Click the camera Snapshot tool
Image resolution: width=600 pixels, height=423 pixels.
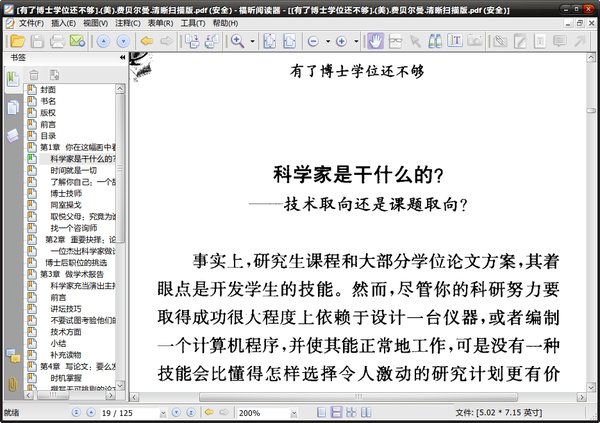[x=474, y=41]
